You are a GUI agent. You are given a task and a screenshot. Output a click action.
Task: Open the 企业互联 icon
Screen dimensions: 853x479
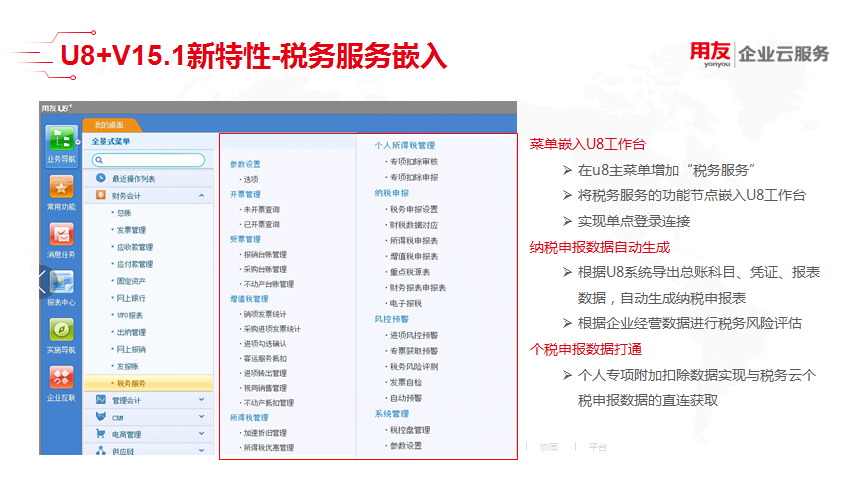tap(61, 377)
